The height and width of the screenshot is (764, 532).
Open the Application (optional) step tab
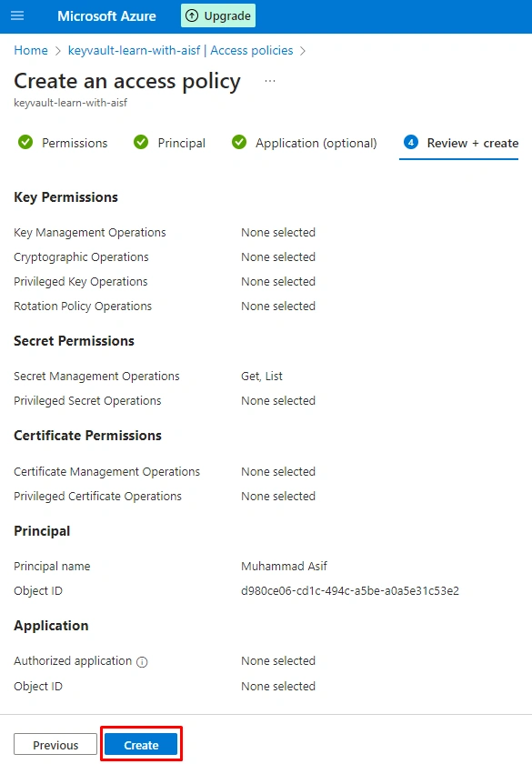pos(305,143)
